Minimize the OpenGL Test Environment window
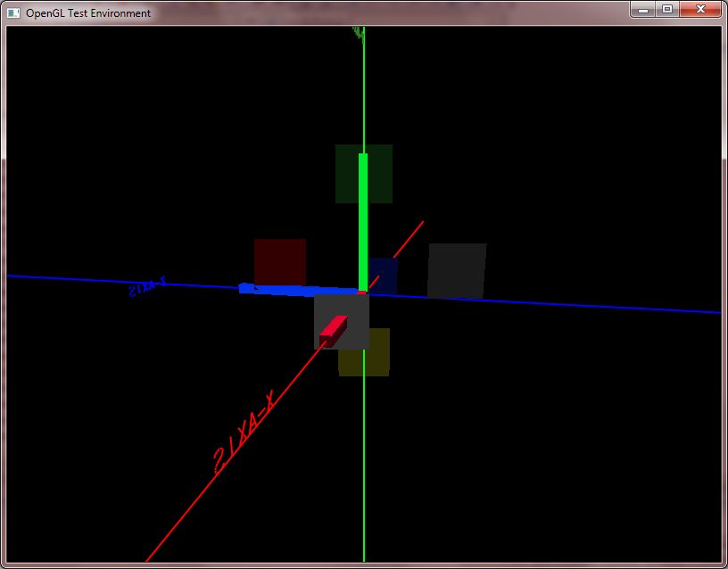 (x=642, y=9)
